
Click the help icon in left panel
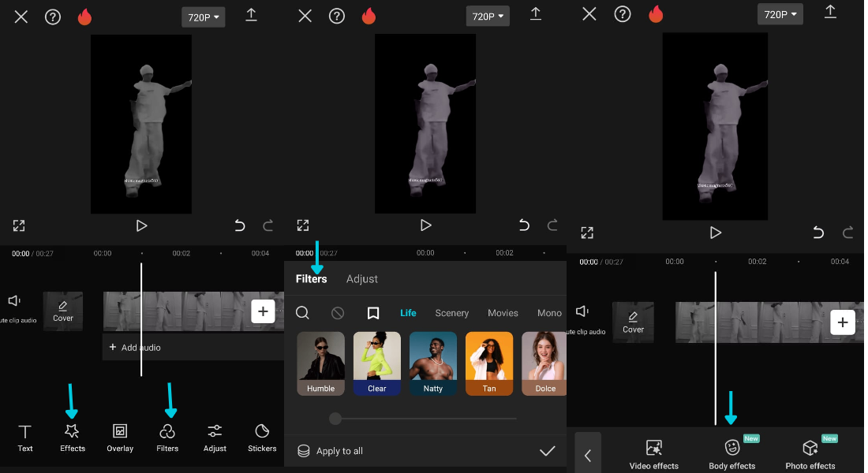click(53, 17)
